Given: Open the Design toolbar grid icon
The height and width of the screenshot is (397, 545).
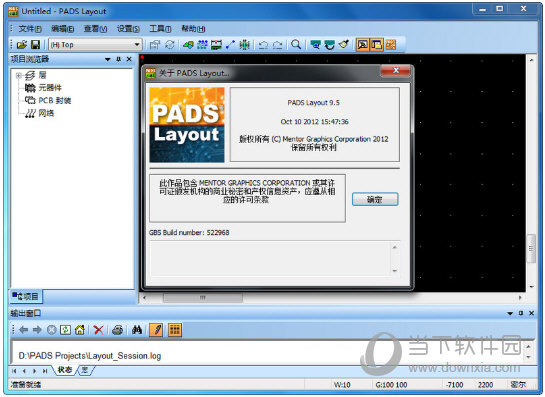Looking at the screenshot, I should [x=202, y=44].
